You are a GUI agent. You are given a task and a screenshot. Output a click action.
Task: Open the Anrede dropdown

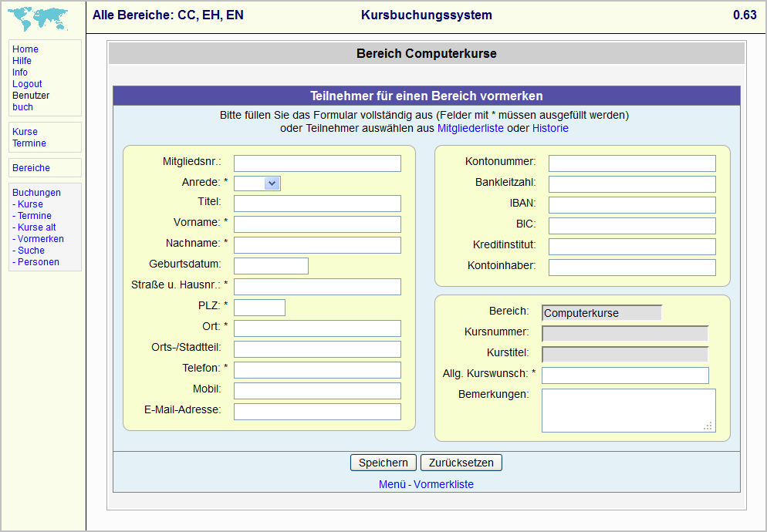(x=257, y=184)
